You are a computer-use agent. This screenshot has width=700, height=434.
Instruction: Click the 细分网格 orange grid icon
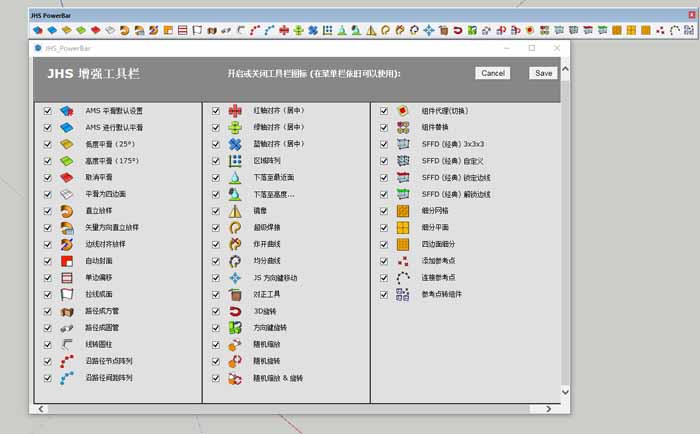click(x=403, y=211)
